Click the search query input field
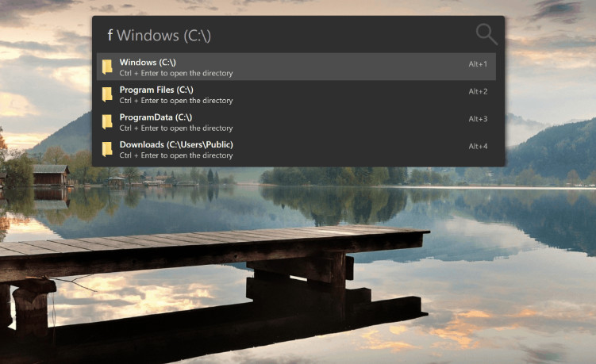596x364 pixels. tap(285, 36)
